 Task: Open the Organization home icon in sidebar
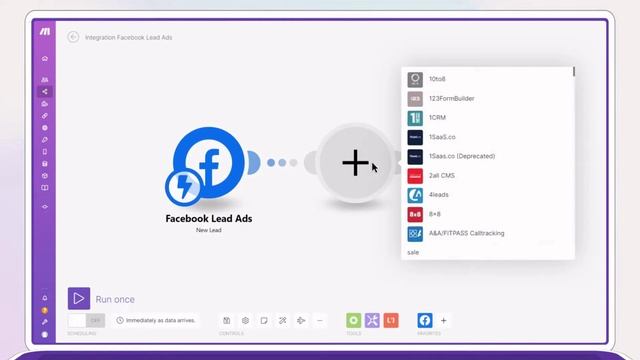[45, 59]
